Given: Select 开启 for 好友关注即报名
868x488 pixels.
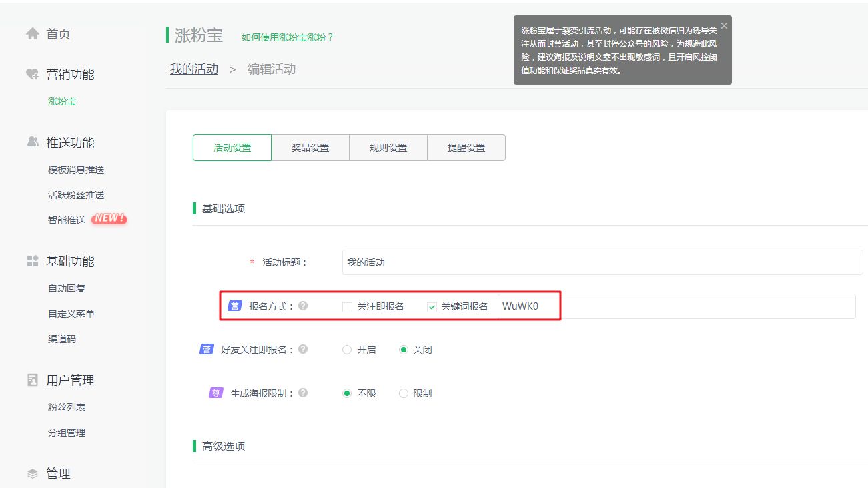Looking at the screenshot, I should click(347, 349).
